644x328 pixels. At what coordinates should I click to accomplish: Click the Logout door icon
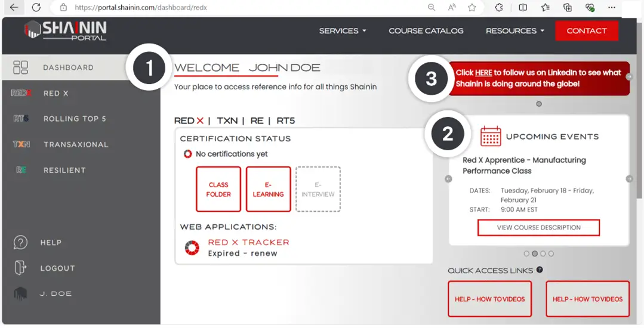coord(20,268)
